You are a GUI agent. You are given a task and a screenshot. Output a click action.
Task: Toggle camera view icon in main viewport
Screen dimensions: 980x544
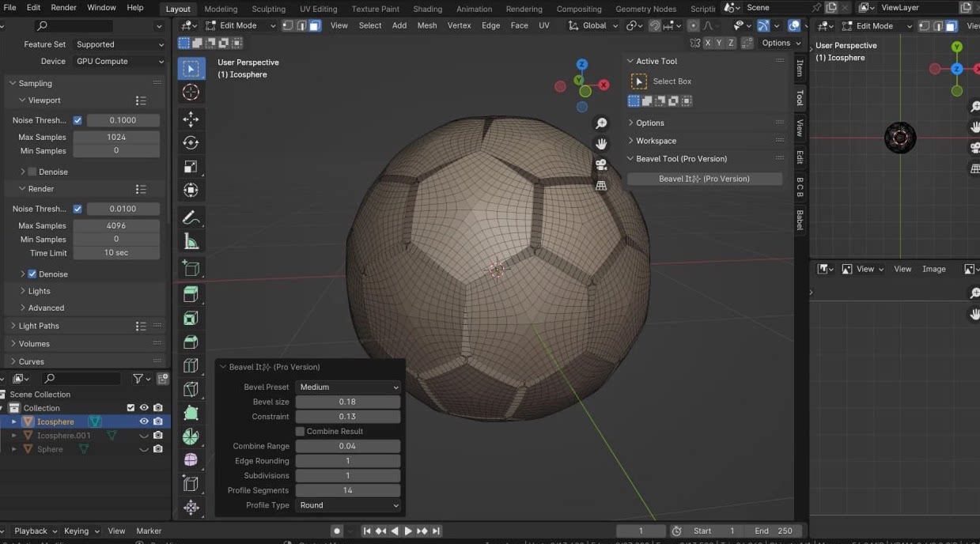coord(601,164)
